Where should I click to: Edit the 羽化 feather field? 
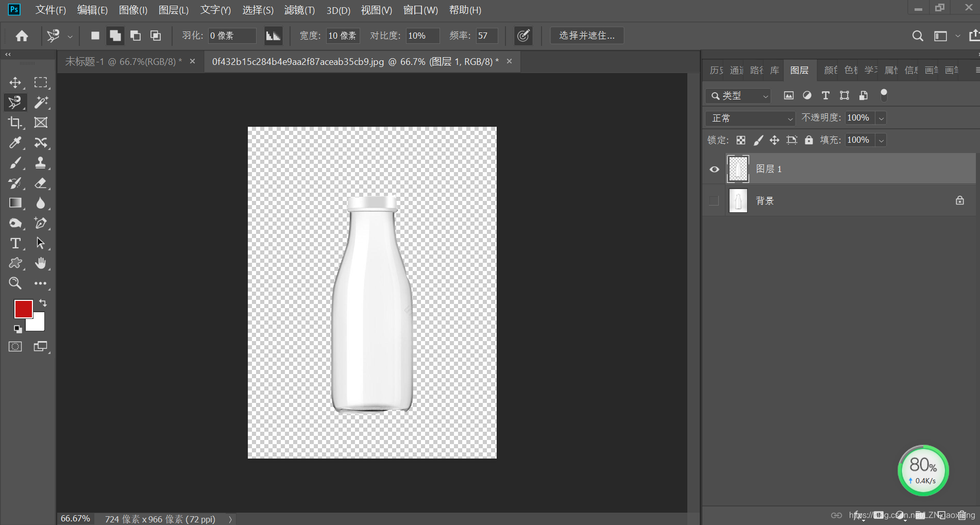(x=232, y=36)
